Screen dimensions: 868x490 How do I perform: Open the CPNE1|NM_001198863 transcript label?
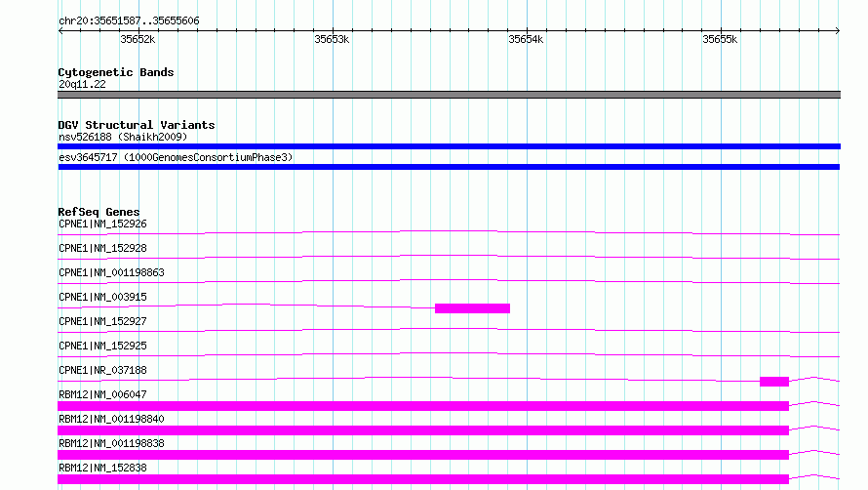(111, 272)
